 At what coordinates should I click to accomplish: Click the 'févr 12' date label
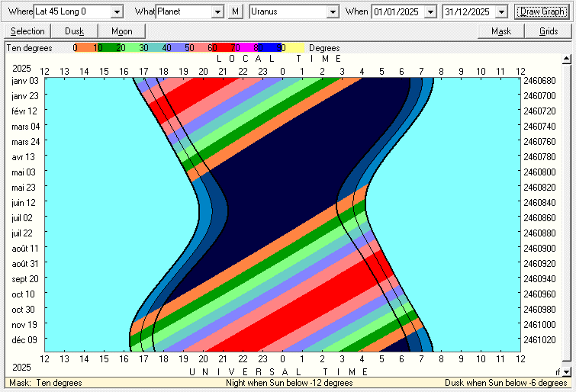point(24,111)
